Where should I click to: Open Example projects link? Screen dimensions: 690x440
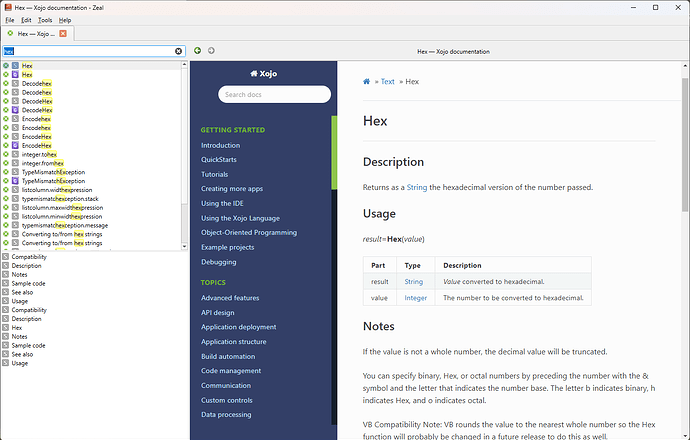[x=228, y=247]
